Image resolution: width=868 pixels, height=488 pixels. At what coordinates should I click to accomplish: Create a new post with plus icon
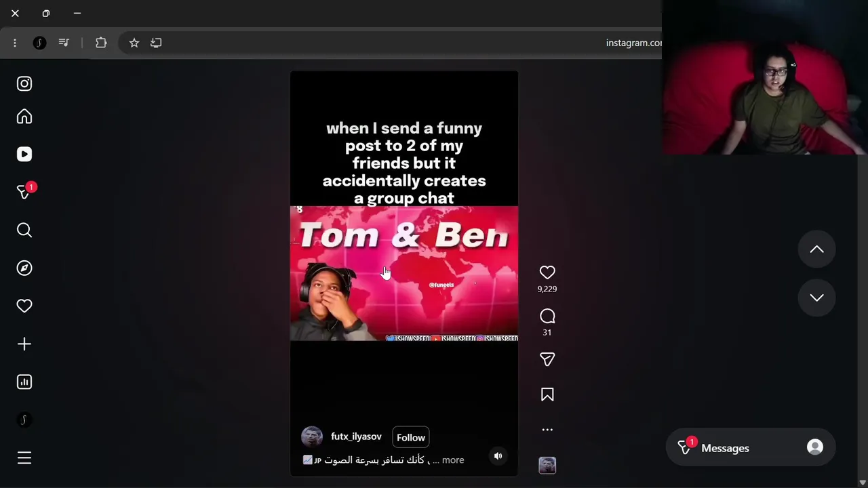[x=24, y=344]
